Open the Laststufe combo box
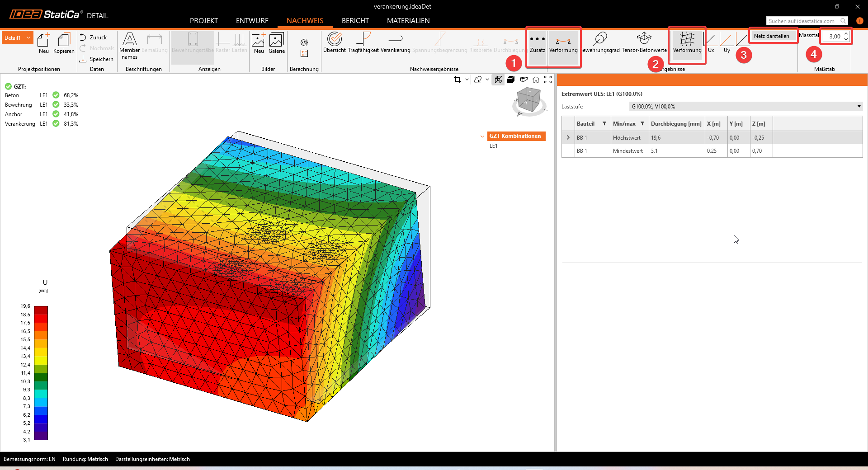Screen dimensions: 868x470 tap(745, 107)
